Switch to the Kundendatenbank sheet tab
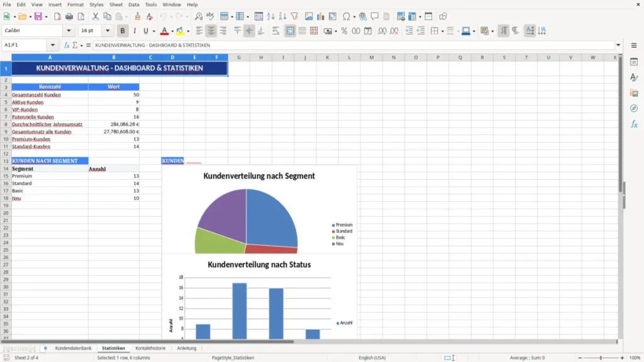The width and height of the screenshot is (644, 362). click(73, 348)
